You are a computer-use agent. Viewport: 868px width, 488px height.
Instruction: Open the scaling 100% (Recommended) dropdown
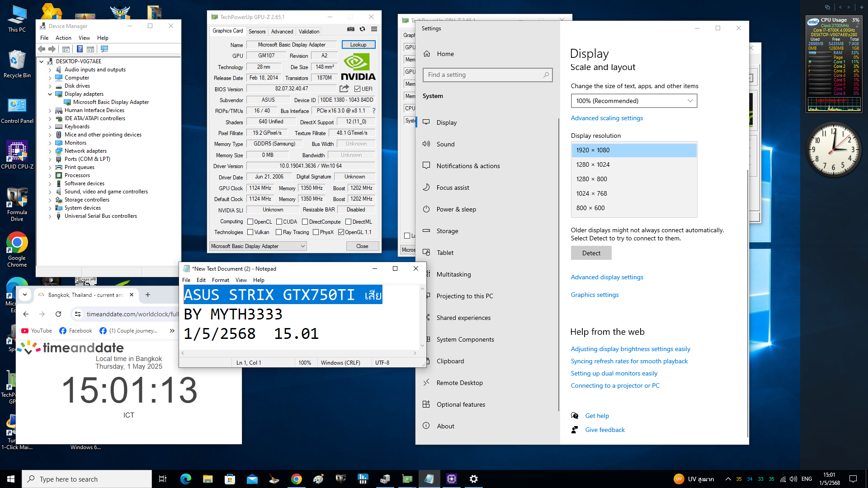click(x=634, y=101)
